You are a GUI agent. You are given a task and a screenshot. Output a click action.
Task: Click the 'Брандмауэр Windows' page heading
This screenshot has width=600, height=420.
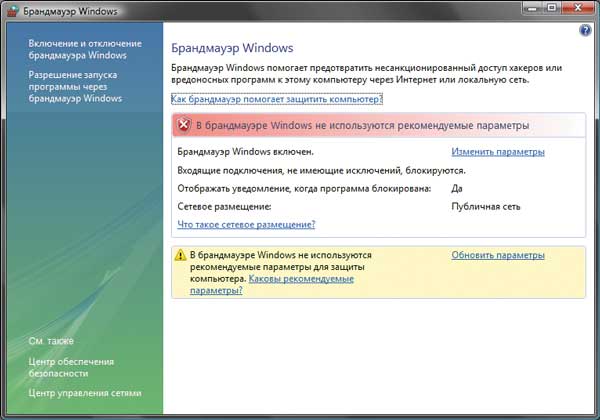(231, 47)
